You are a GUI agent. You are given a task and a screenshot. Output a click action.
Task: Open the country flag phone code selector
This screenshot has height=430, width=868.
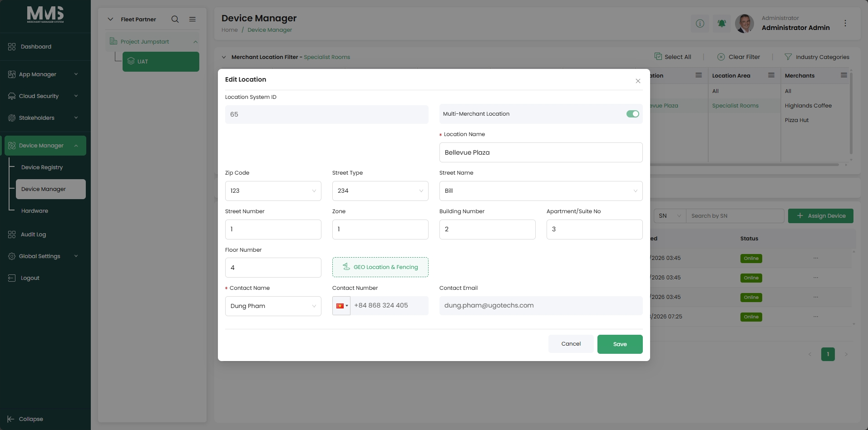[x=341, y=306]
